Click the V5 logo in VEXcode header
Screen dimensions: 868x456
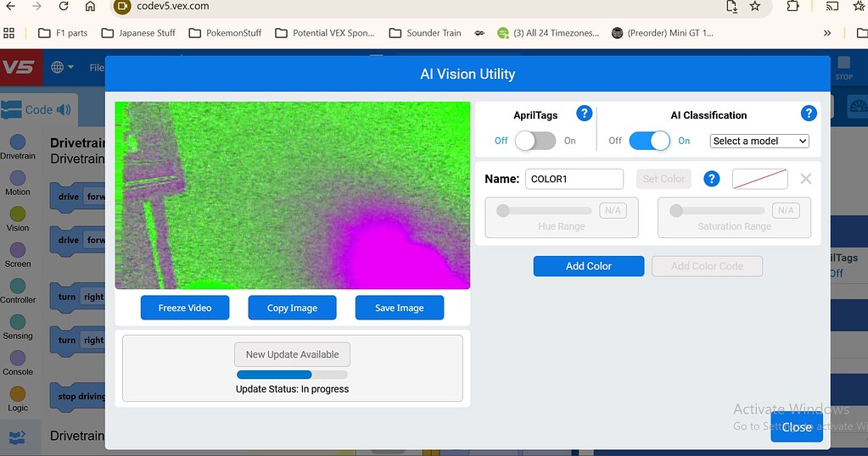(20, 68)
